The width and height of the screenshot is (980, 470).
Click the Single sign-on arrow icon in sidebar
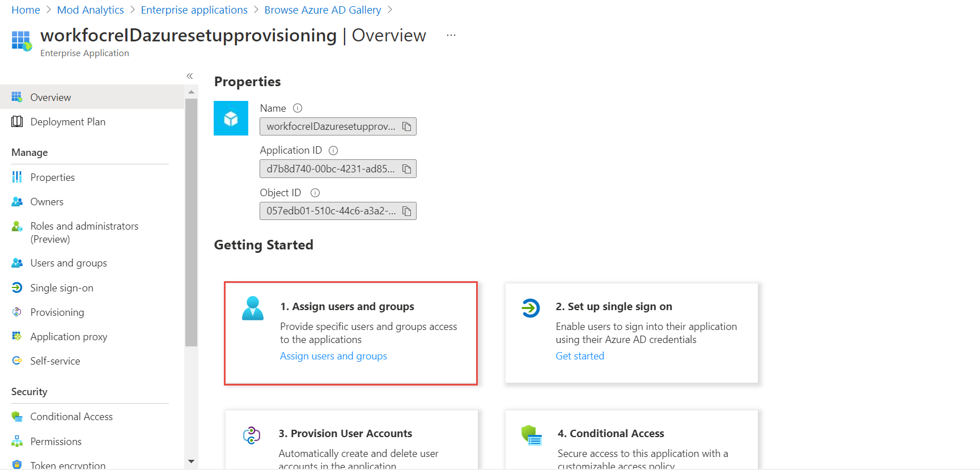(x=17, y=287)
